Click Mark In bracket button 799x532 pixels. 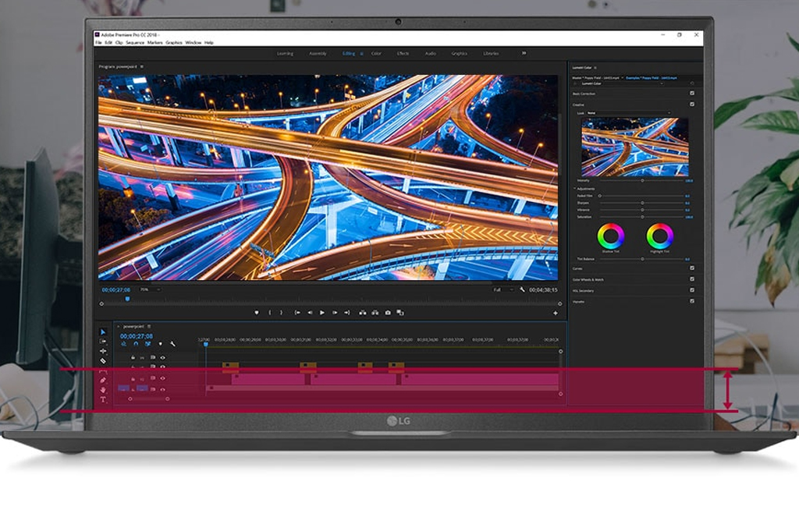point(269,313)
